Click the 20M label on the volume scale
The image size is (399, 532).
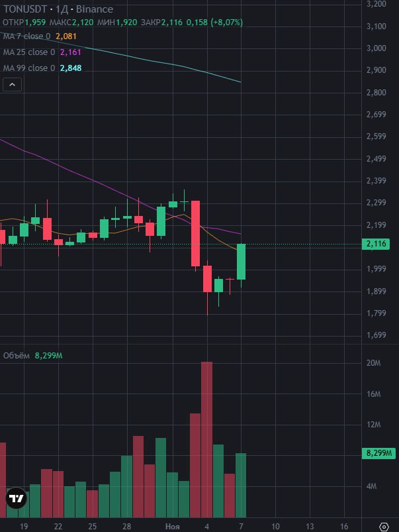tap(374, 363)
